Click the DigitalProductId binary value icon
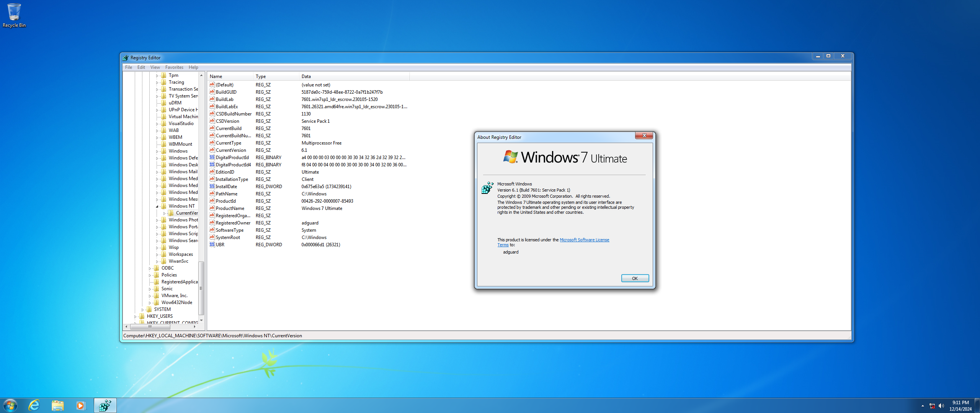This screenshot has height=413, width=980. (212, 157)
